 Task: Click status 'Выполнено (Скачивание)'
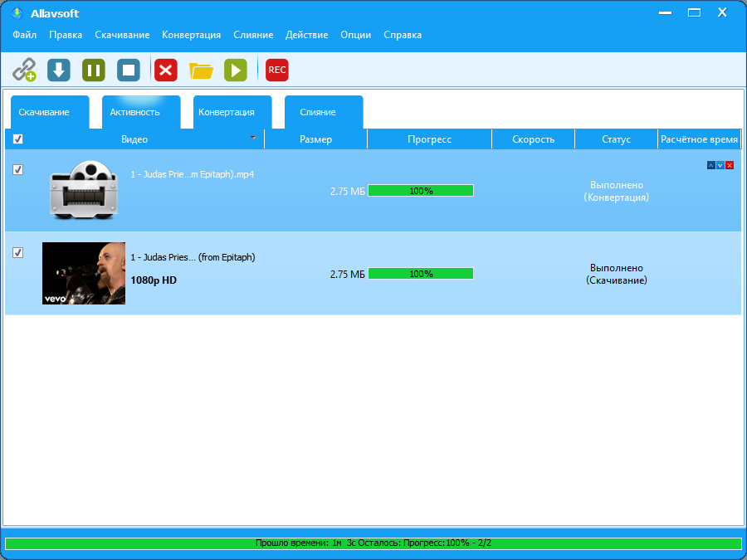click(x=617, y=274)
